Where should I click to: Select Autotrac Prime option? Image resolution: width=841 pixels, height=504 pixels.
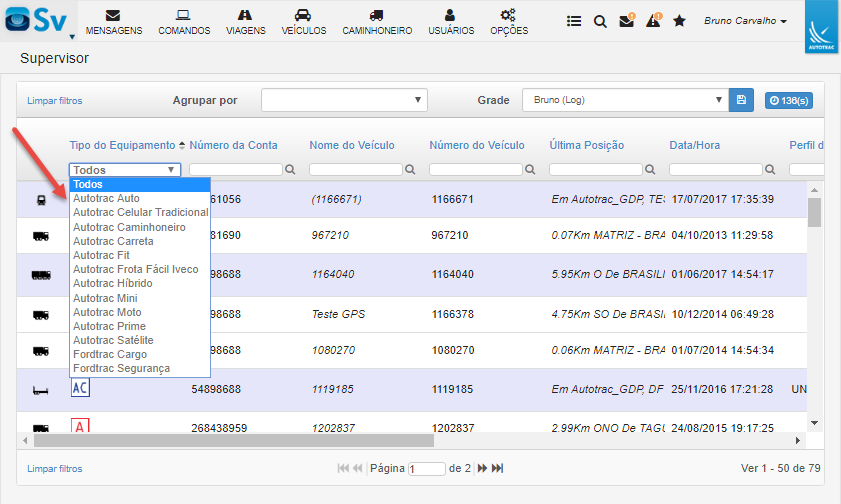140,326
